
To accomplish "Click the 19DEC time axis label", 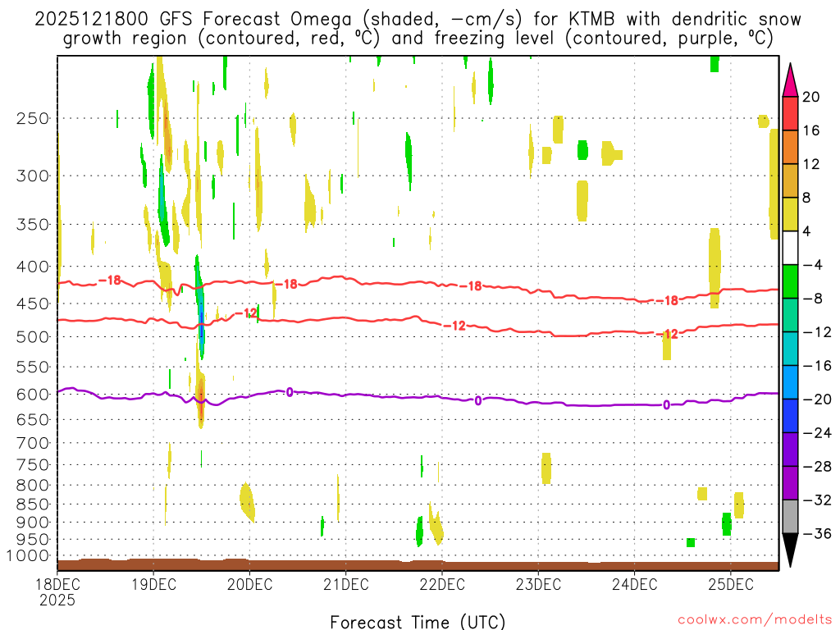I will (x=153, y=584).
